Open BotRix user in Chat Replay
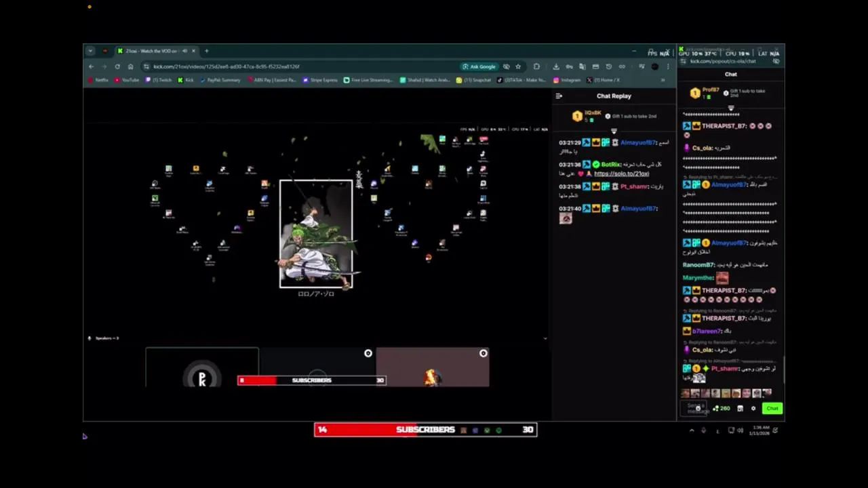The height and width of the screenshot is (488, 868). pos(610,165)
